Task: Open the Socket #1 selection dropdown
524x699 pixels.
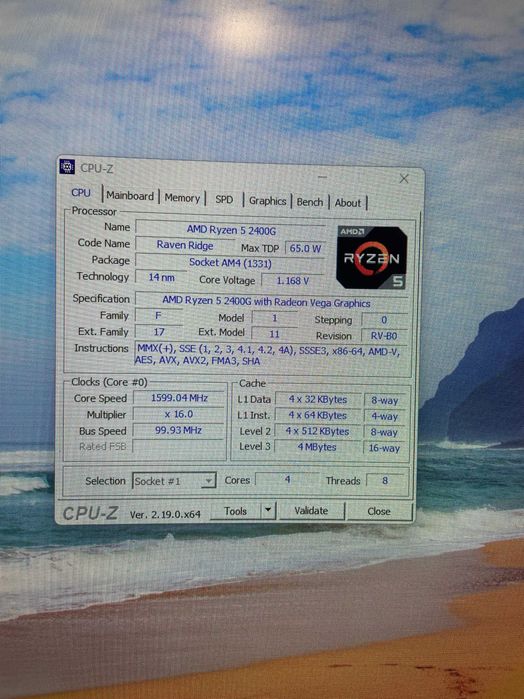Action: tap(174, 481)
